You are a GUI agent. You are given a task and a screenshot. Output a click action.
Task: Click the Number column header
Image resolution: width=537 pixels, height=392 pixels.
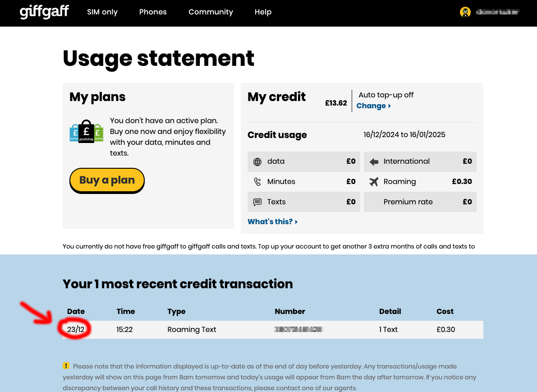pos(290,311)
